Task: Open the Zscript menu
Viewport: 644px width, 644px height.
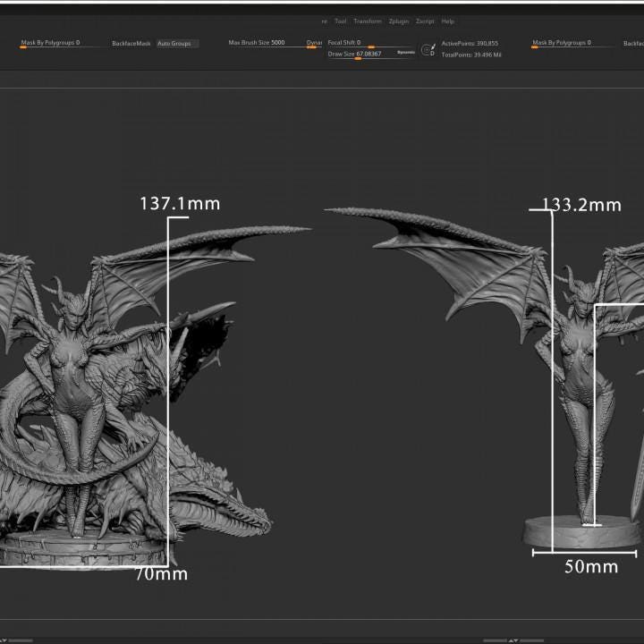Action: (425, 21)
